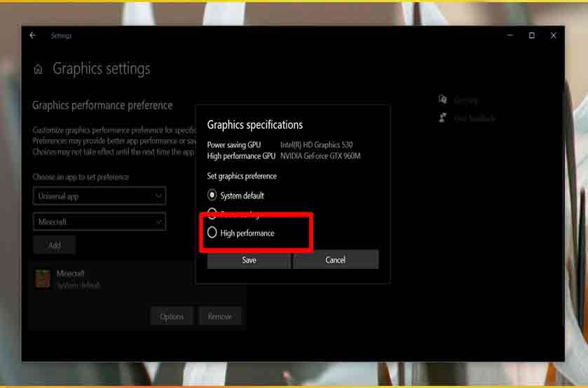Click the Give feedback link
Screen dimensions: 588x388
(x=474, y=118)
